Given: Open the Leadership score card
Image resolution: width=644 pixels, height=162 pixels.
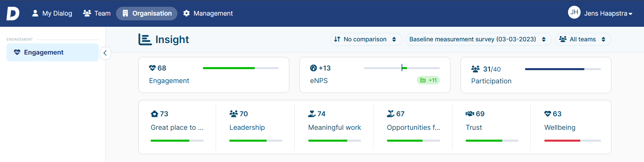Looking at the screenshot, I should [255, 127].
